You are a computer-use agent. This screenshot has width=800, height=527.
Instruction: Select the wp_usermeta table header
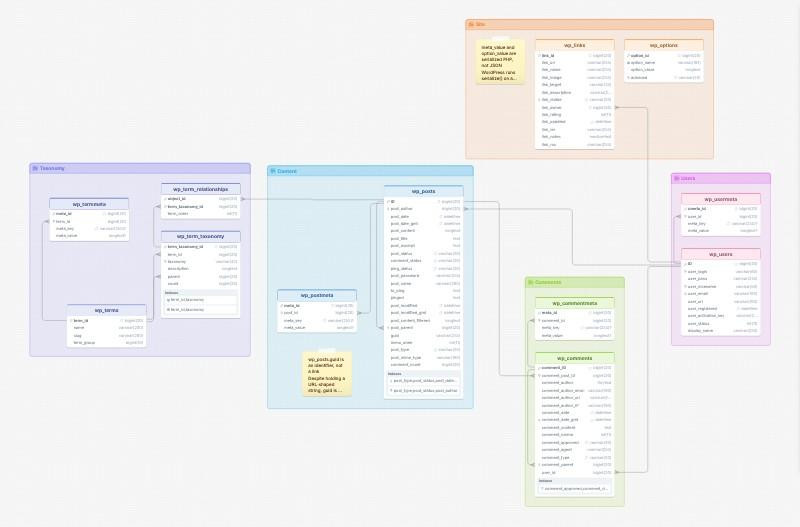721,199
